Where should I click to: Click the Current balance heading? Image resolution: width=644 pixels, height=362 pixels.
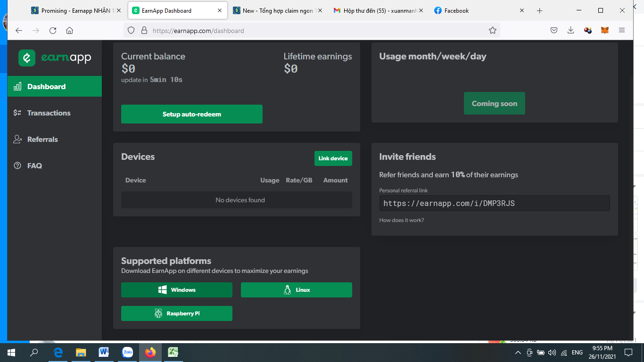(x=153, y=57)
